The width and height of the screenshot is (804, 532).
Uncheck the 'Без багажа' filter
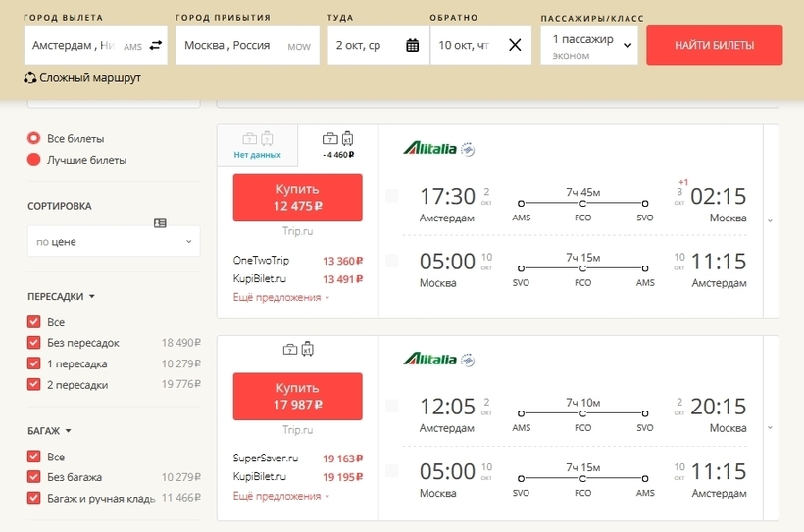click(34, 477)
